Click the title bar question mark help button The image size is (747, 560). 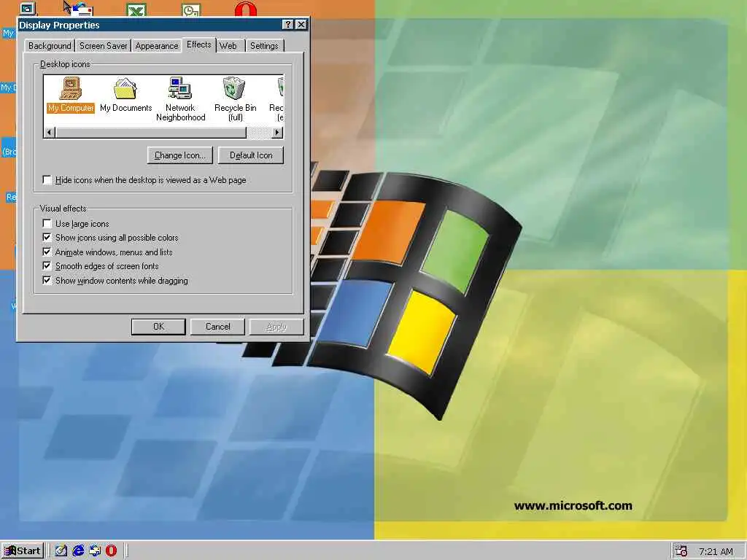point(287,25)
